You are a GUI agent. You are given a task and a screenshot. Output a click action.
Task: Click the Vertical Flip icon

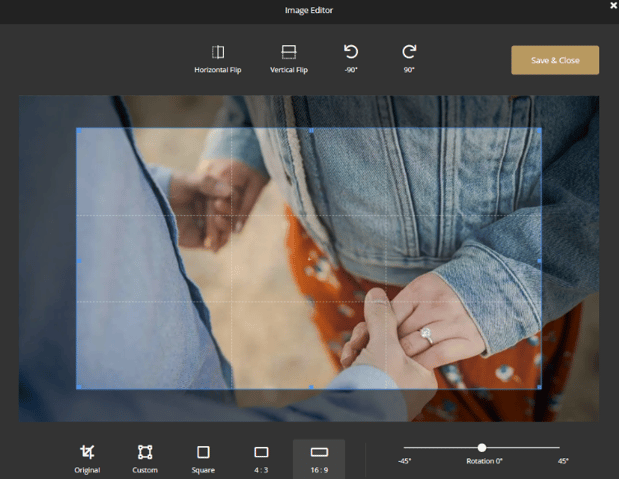click(288, 52)
